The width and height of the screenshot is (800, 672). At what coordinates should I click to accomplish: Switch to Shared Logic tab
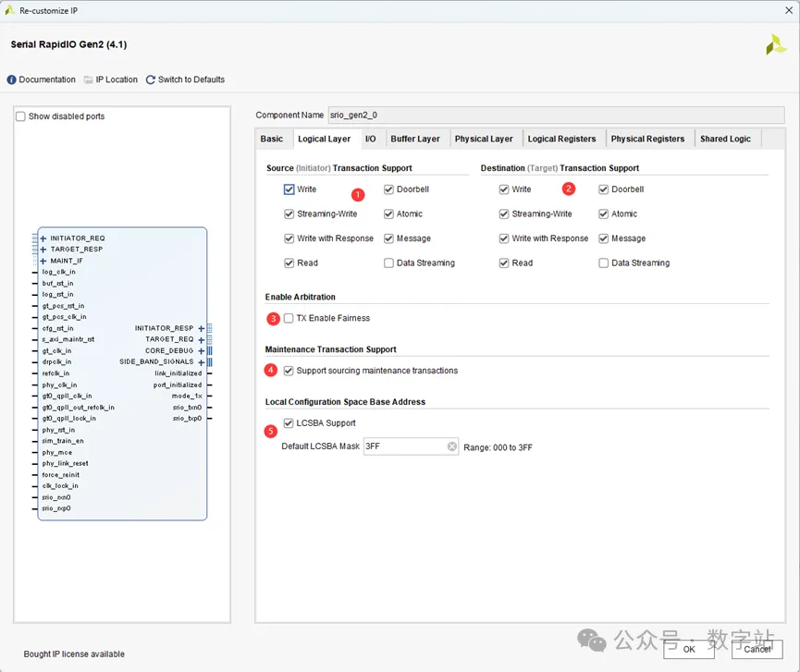725,139
